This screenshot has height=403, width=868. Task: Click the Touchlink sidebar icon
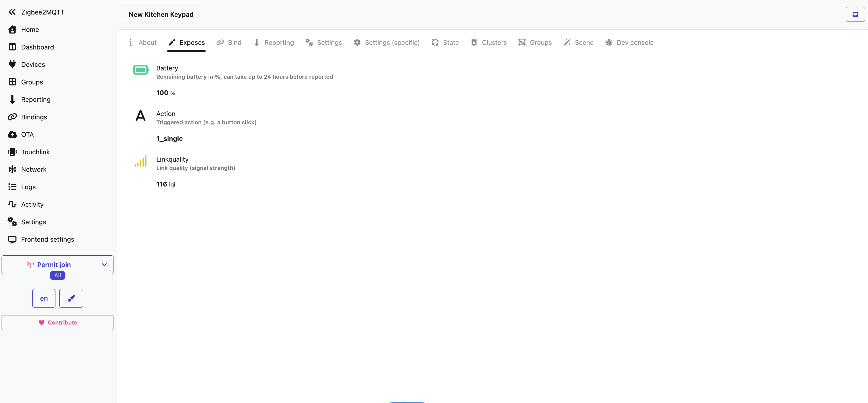pos(12,152)
